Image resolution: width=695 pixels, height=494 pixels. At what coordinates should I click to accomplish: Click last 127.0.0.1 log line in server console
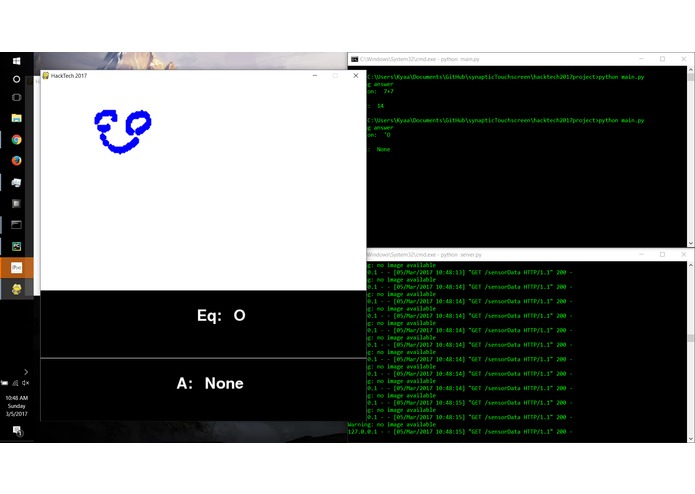tap(460, 432)
